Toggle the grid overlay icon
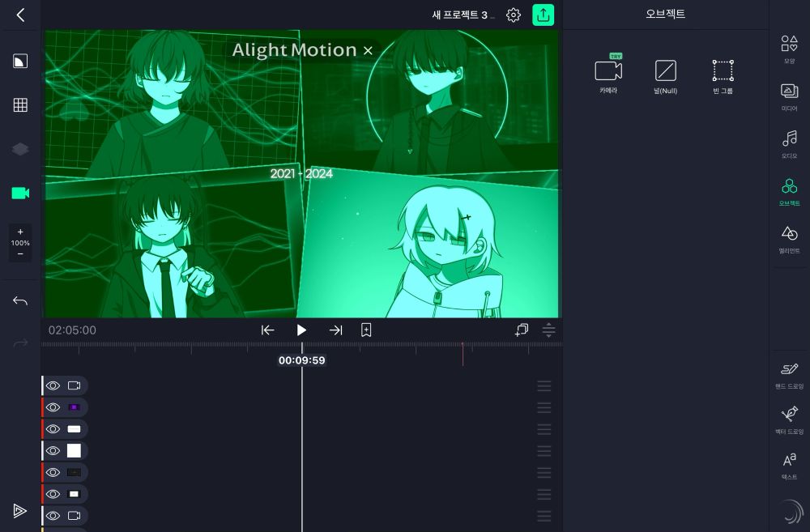Screen dimensions: 810x532 click(x=20, y=104)
